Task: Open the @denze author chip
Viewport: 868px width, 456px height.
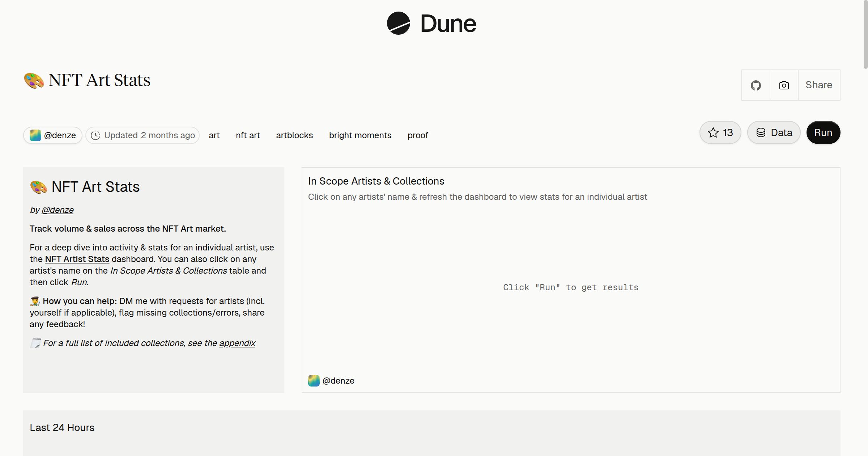Action: tap(53, 135)
